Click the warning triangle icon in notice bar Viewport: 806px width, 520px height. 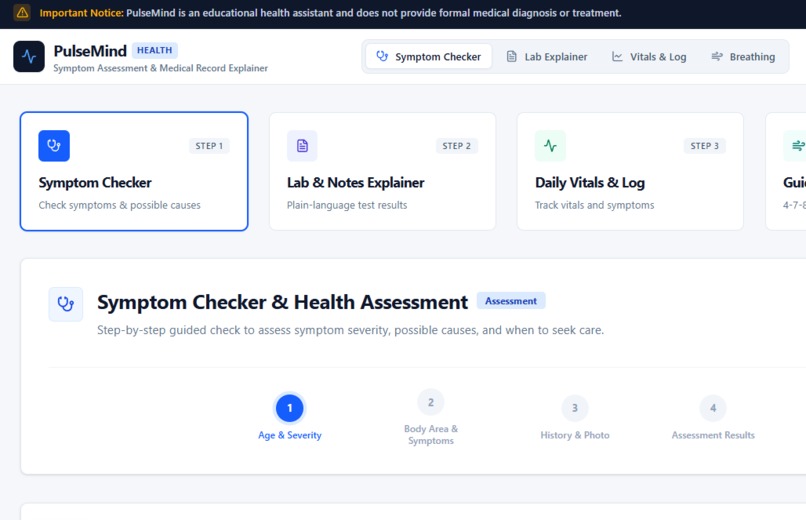pos(22,12)
